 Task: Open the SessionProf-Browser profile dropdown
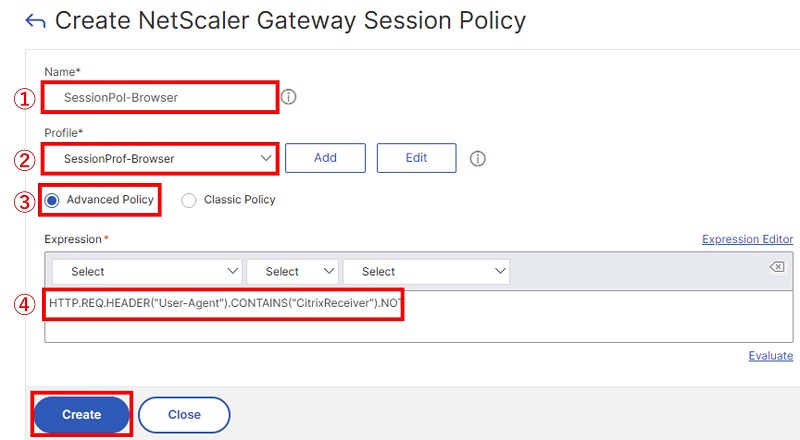(161, 159)
